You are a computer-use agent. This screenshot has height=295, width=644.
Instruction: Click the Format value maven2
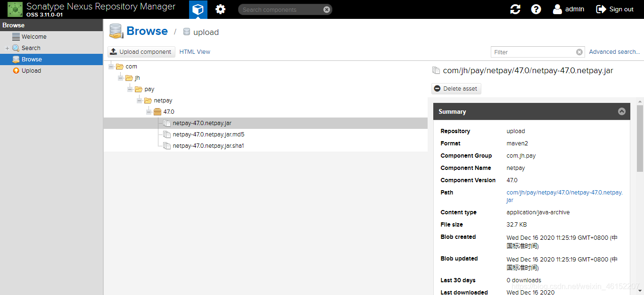pyautogui.click(x=518, y=143)
